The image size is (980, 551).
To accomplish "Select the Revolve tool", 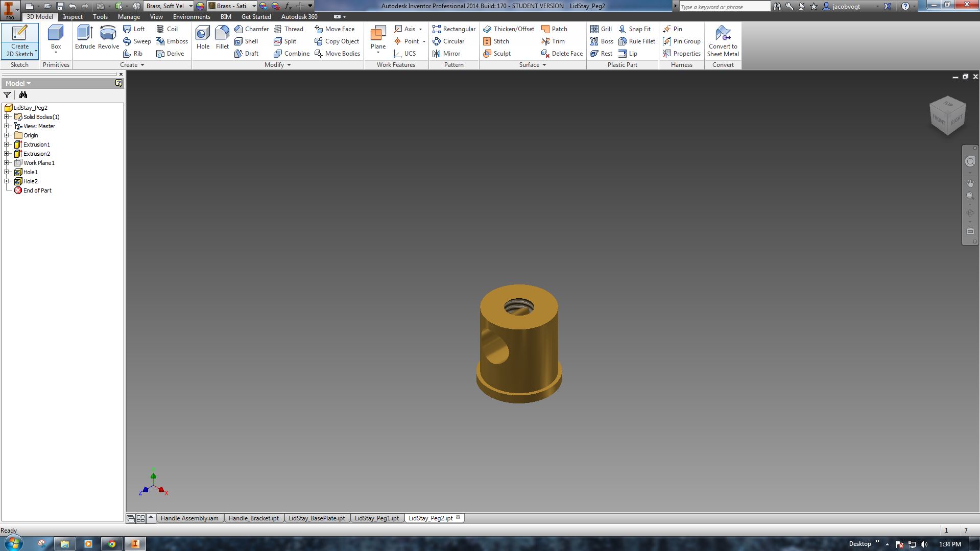I will click(108, 37).
